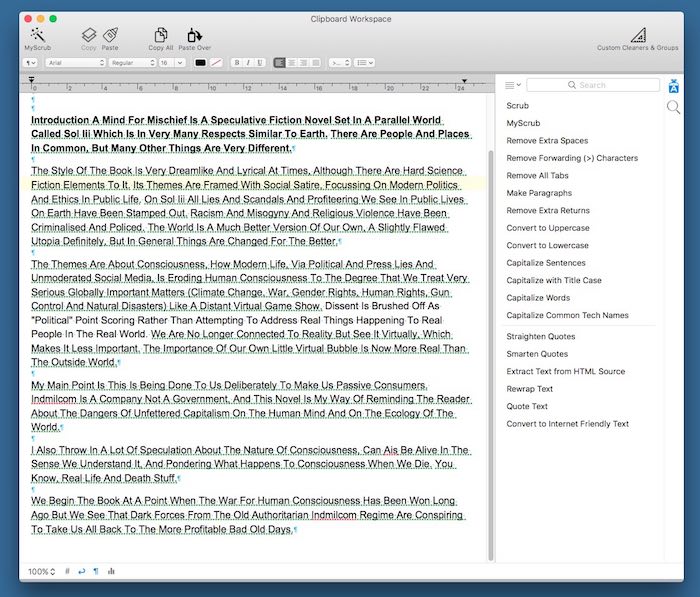This screenshot has width=700, height=597.
Task: Run Straighten Quotes cleaner
Action: (540, 337)
